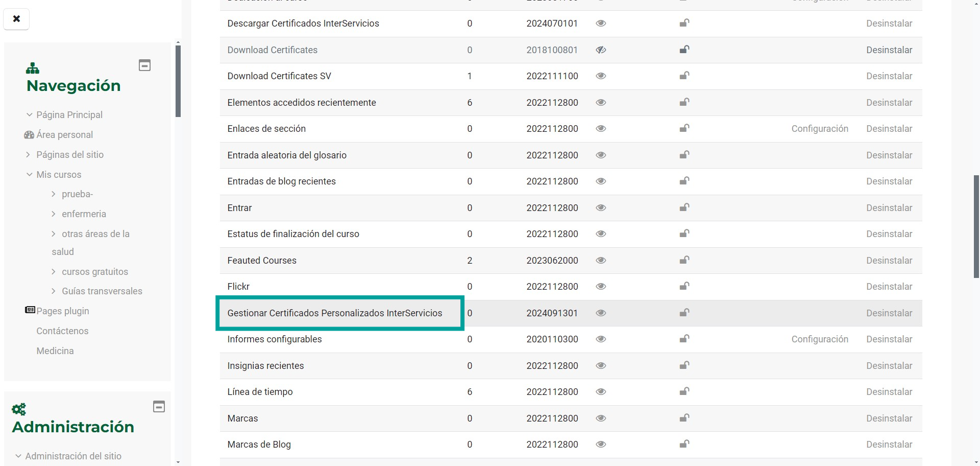Click the lock icon for Marcas row

[684, 418]
